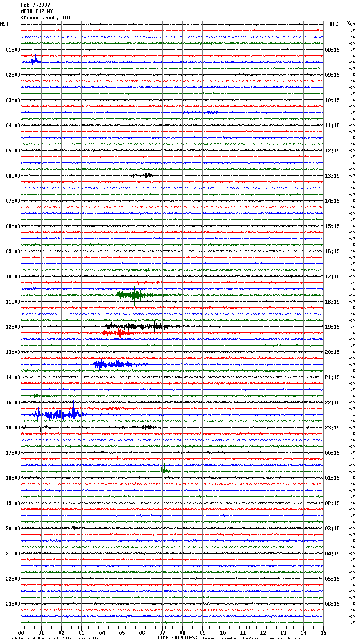Select the '19:15' UTC time label
This screenshot has width=357, height=644.
[332, 327]
